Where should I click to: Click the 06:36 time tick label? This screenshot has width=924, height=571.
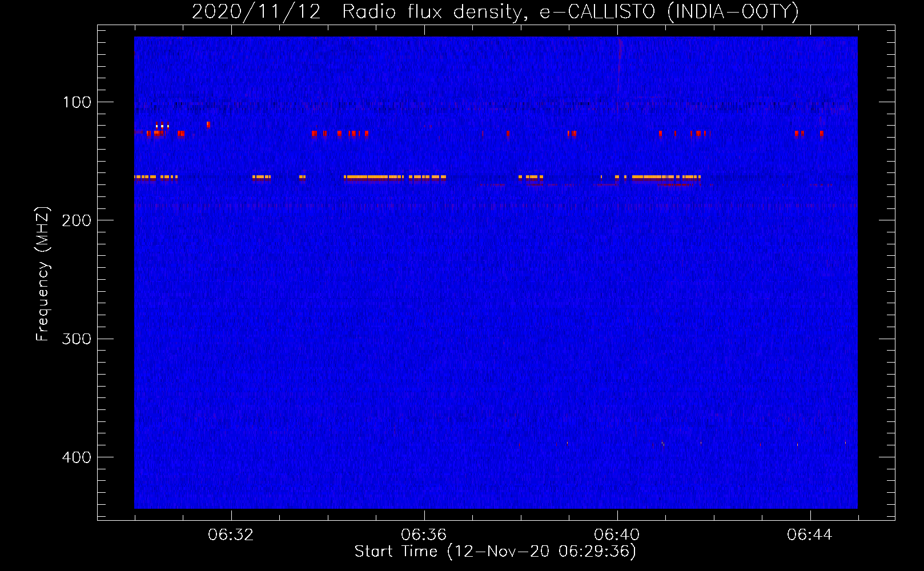[424, 535]
